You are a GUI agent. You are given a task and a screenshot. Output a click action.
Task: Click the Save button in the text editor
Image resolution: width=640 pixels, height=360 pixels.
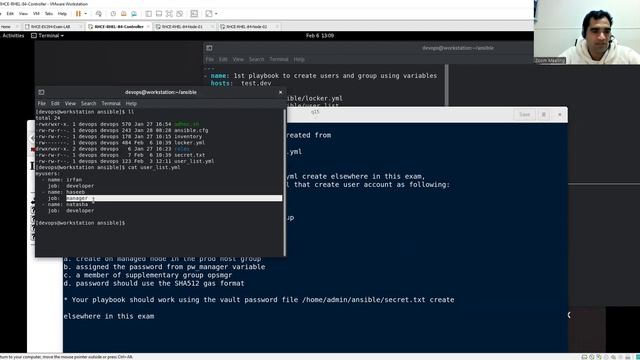point(524,115)
